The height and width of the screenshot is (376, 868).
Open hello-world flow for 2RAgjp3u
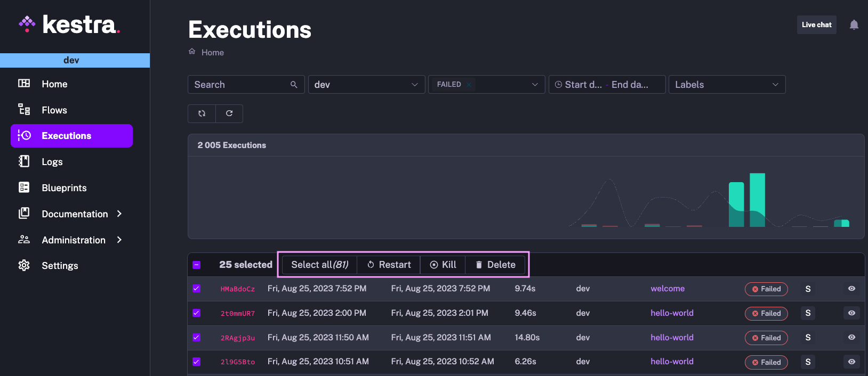point(672,337)
